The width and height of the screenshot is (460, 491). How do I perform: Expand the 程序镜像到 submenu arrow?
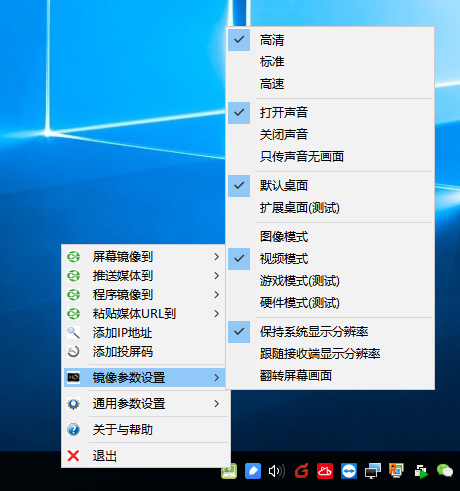click(x=217, y=295)
